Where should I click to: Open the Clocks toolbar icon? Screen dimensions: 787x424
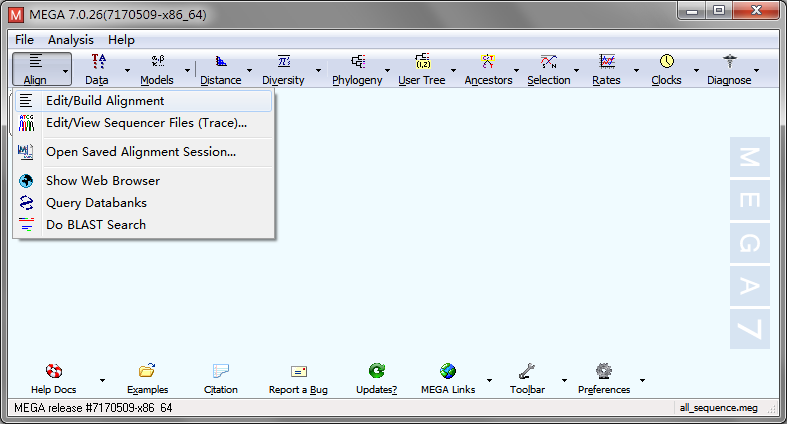pos(667,62)
